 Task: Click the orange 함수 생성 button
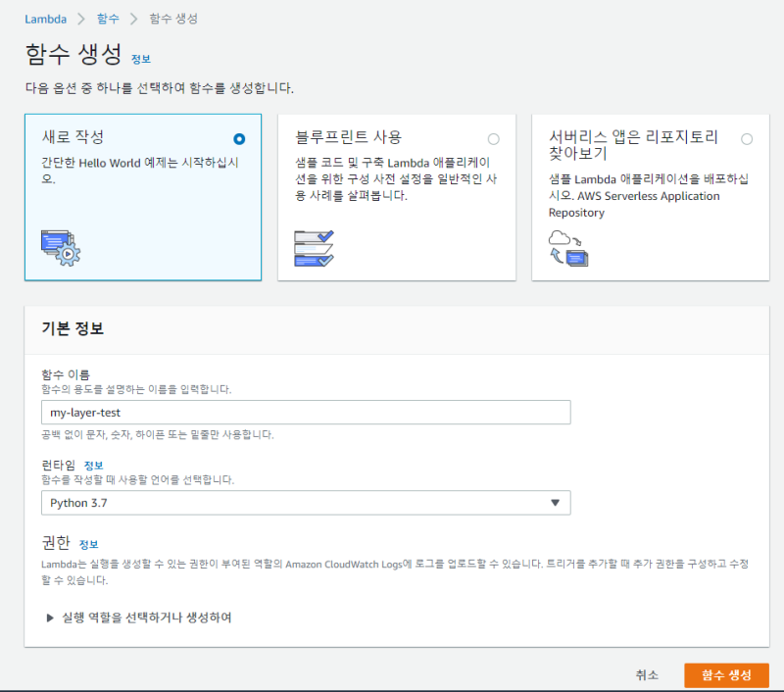(726, 675)
